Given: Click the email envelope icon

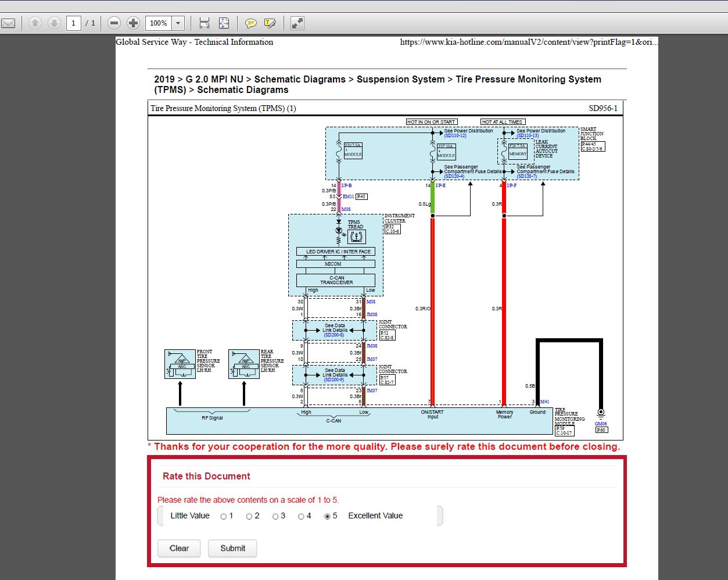Looking at the screenshot, I should click(x=8, y=23).
